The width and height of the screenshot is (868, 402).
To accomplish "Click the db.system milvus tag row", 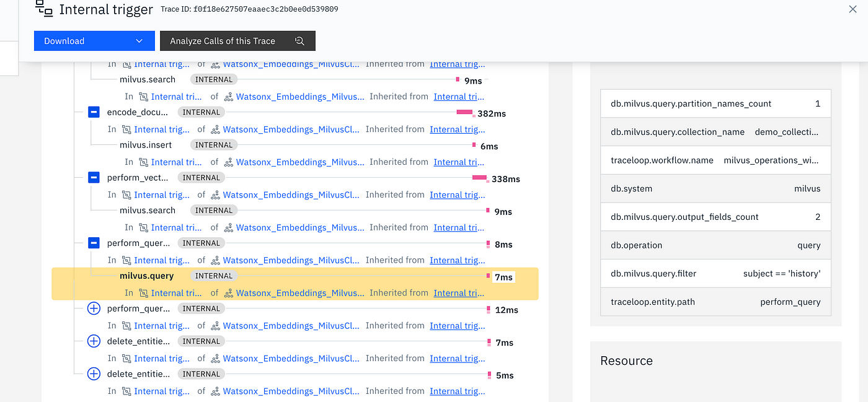I will [x=715, y=188].
